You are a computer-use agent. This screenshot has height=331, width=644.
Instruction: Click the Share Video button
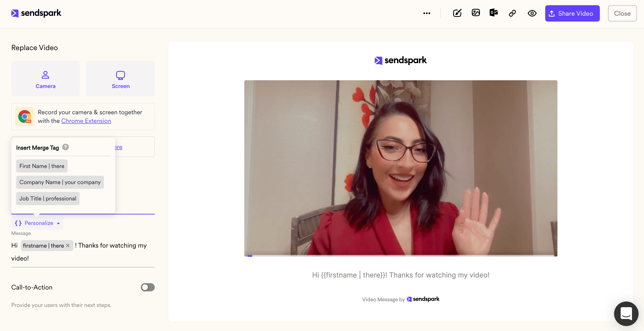click(572, 13)
